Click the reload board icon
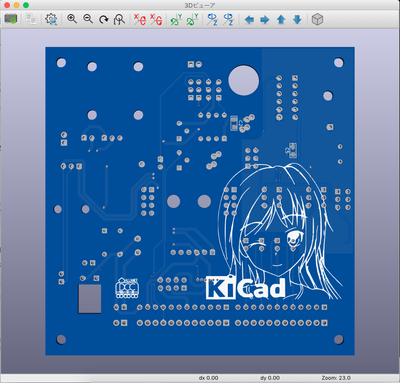Screen dimensions: 400x383 (x=11, y=19)
